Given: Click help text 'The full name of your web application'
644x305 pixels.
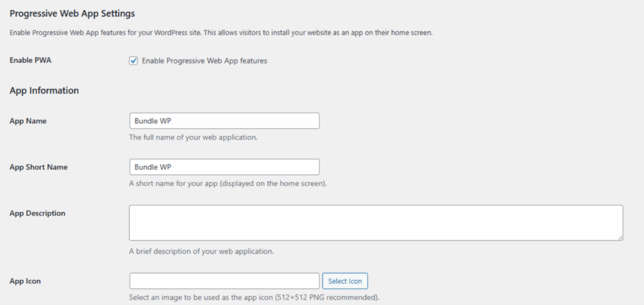Looking at the screenshot, I should coord(193,137).
